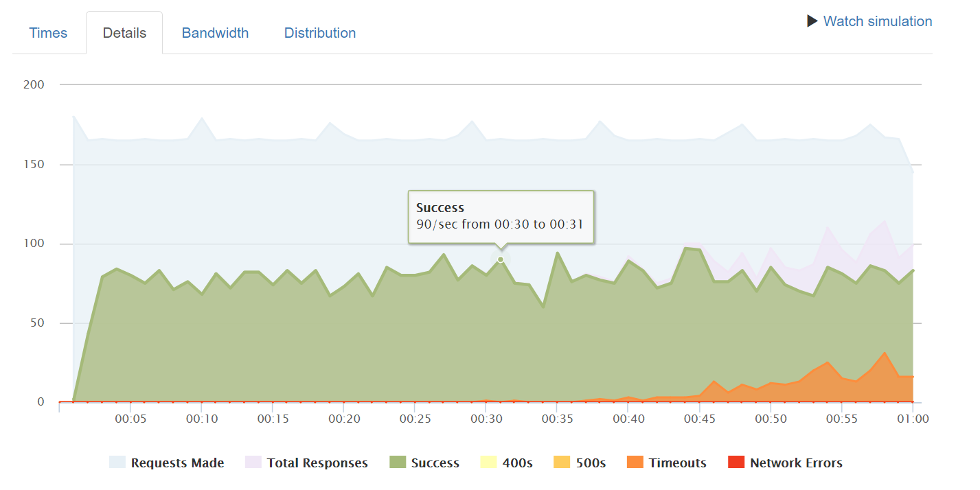Image resolution: width=980 pixels, height=490 pixels.
Task: Click the Total Responses legend swatch
Action: (x=253, y=463)
